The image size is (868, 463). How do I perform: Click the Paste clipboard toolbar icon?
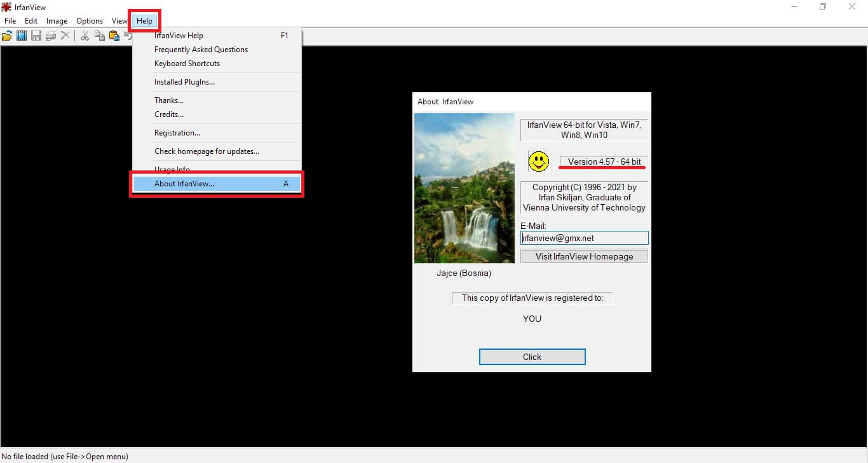coord(114,36)
